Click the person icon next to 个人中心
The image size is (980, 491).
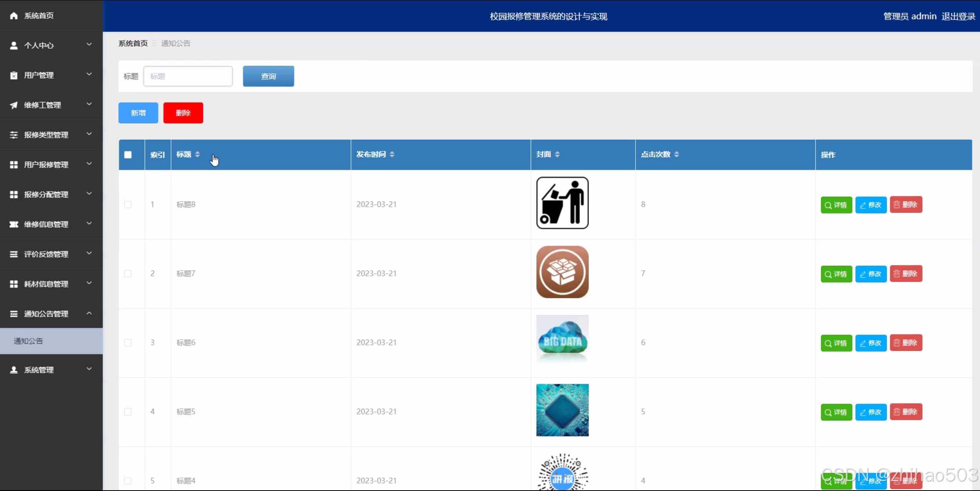pyautogui.click(x=14, y=46)
